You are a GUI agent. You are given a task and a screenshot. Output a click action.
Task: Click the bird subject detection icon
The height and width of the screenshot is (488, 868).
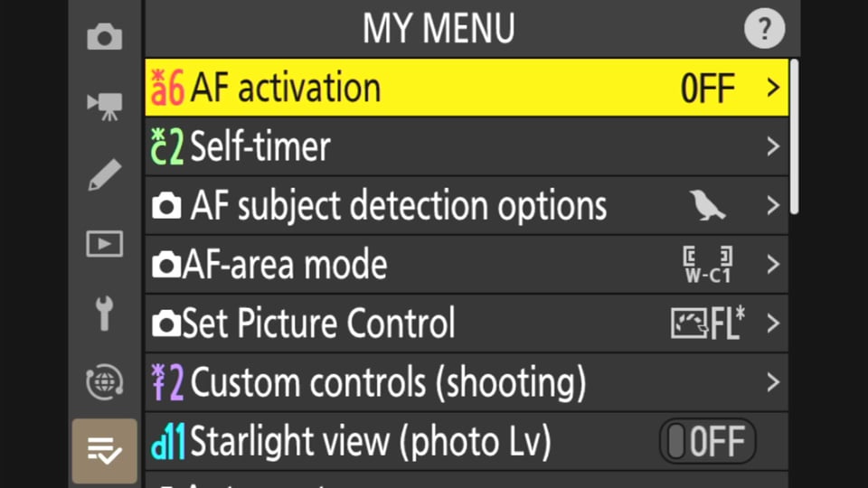tap(707, 205)
